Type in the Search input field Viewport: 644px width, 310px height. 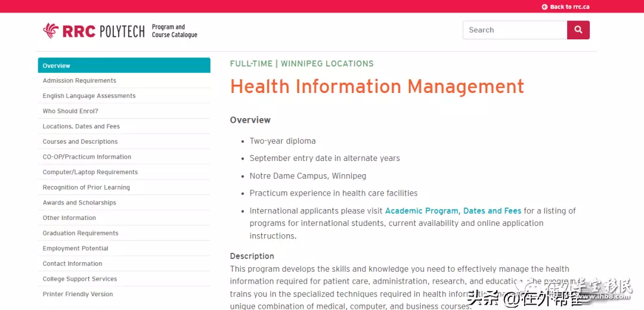coord(515,30)
